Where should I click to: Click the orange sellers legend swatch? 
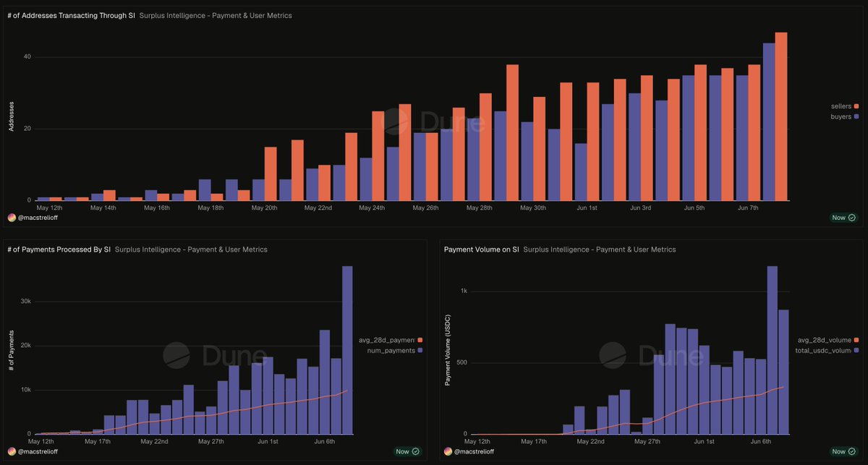click(857, 106)
